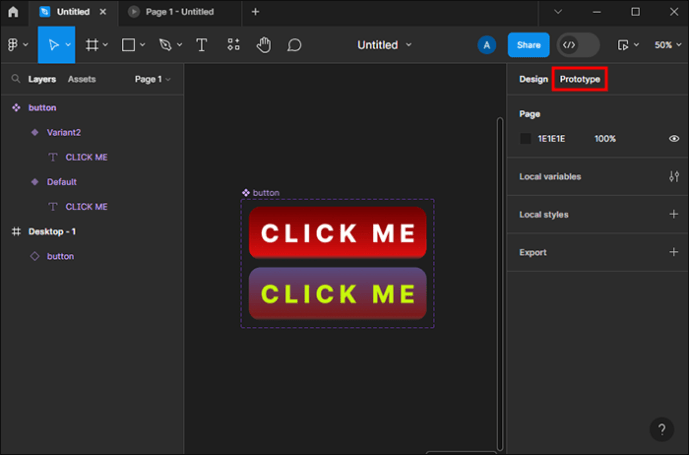Click the Variant2 diamond icon
Viewport: 689px width, 455px height.
pos(35,132)
